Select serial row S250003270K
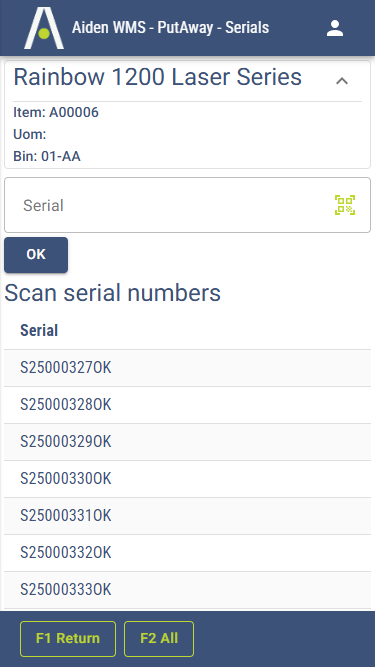This screenshot has width=375, height=667. pos(188,368)
